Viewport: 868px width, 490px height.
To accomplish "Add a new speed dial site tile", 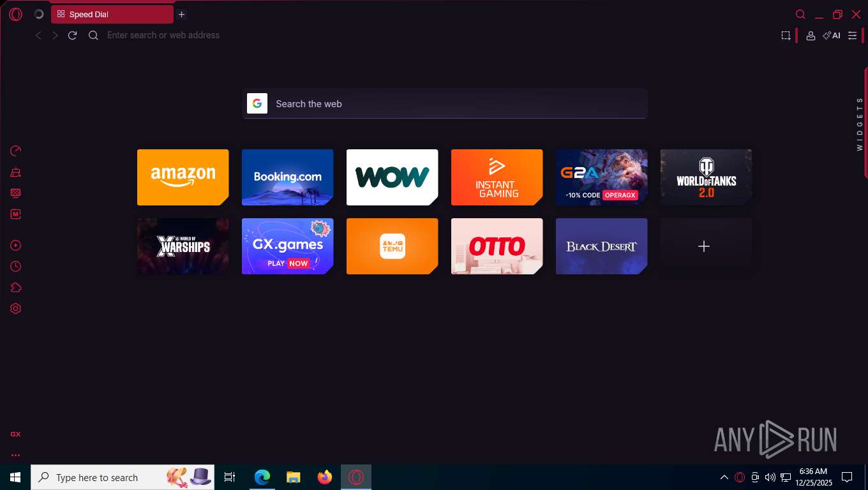I will tap(706, 246).
